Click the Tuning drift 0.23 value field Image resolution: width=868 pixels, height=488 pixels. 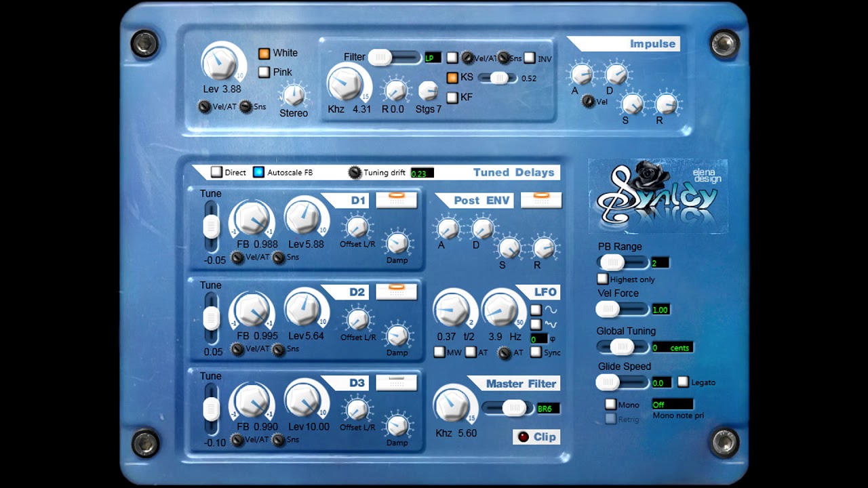coord(422,173)
